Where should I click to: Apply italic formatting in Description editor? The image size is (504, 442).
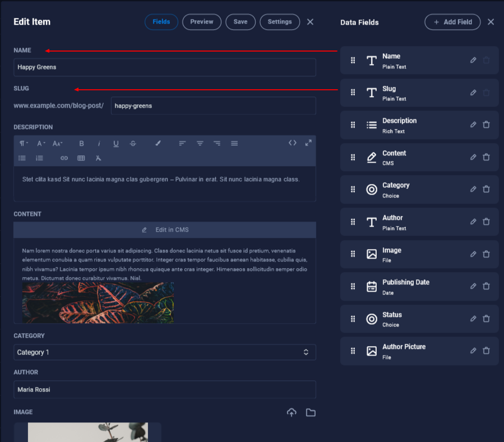99,144
